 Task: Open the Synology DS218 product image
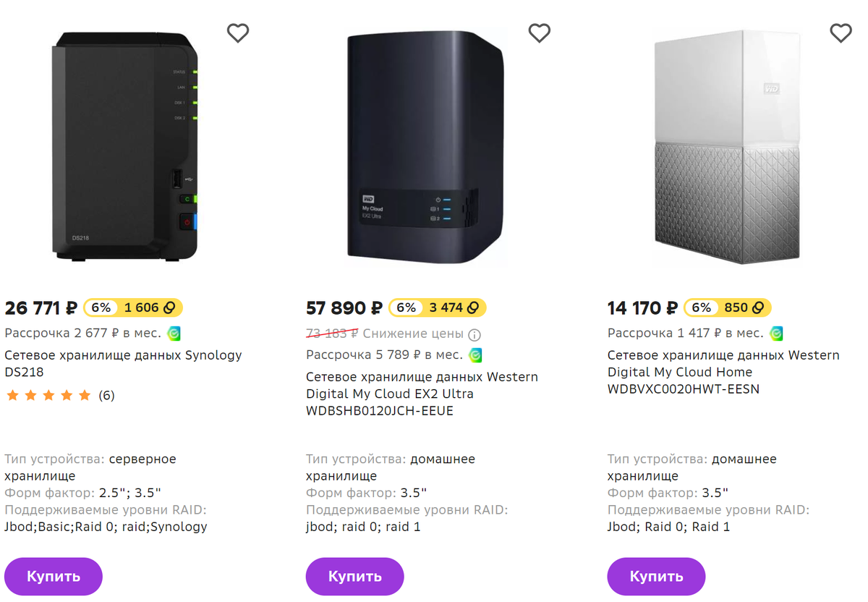point(124,148)
